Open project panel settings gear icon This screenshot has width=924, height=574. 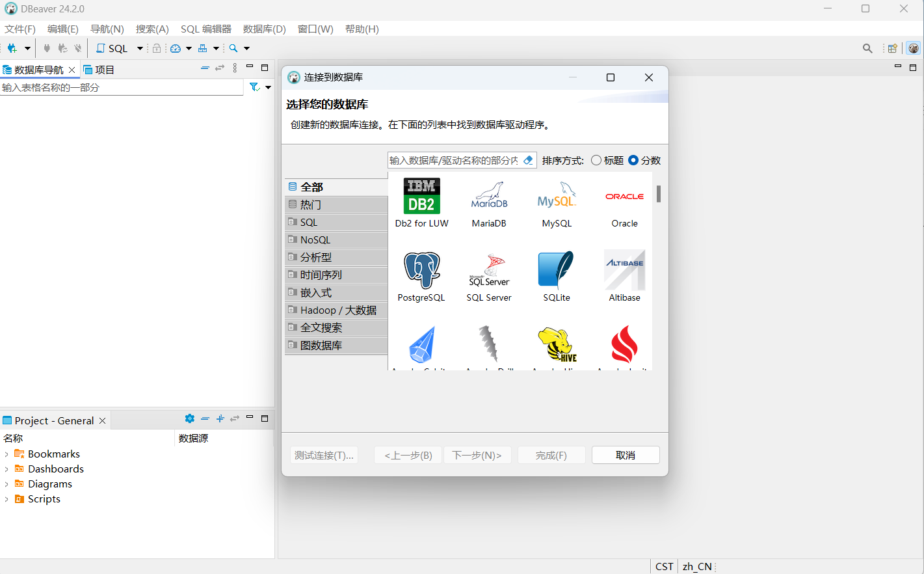coord(190,418)
